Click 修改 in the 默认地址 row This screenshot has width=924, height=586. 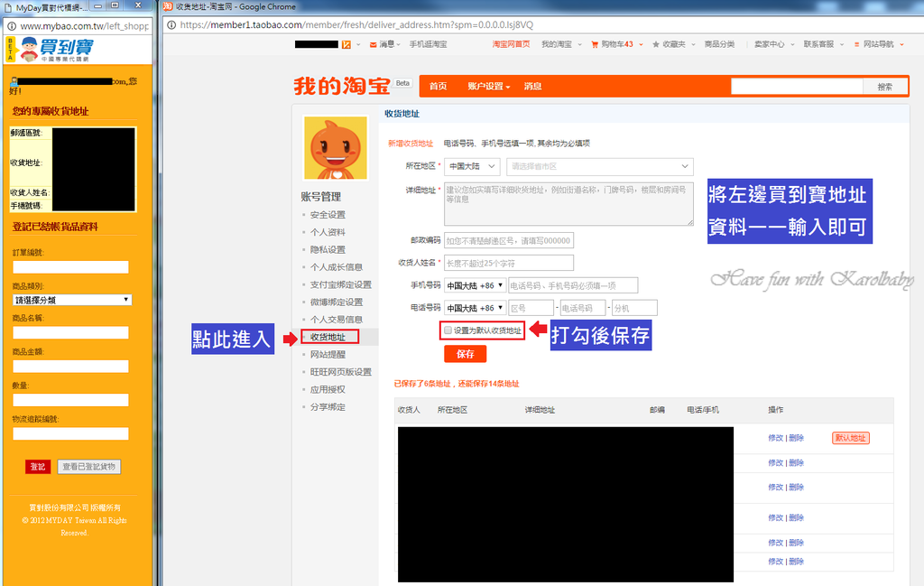click(x=775, y=438)
